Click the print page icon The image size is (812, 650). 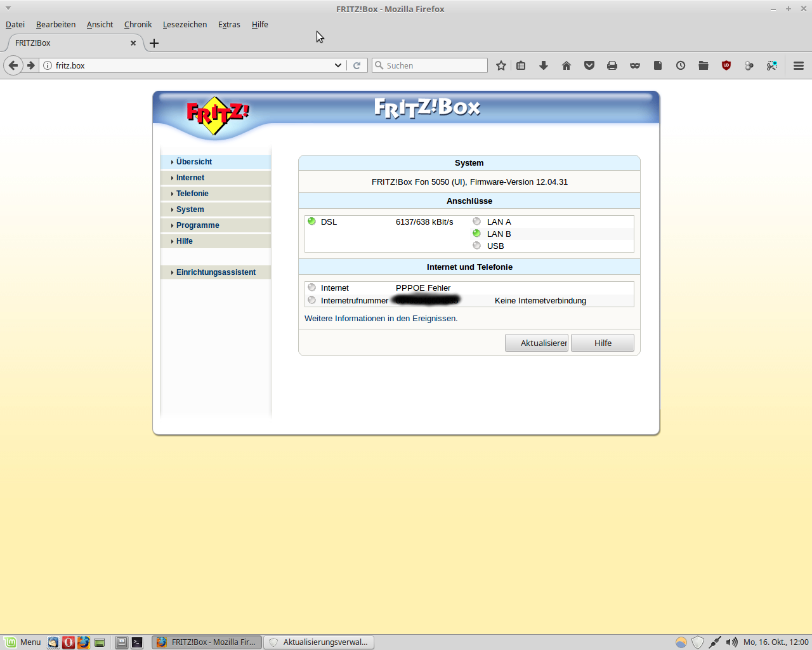click(x=612, y=65)
